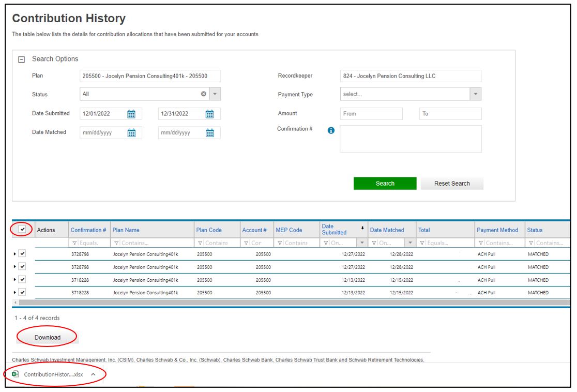Sort by the Plan Name column header
577x392 pixels.
126,230
